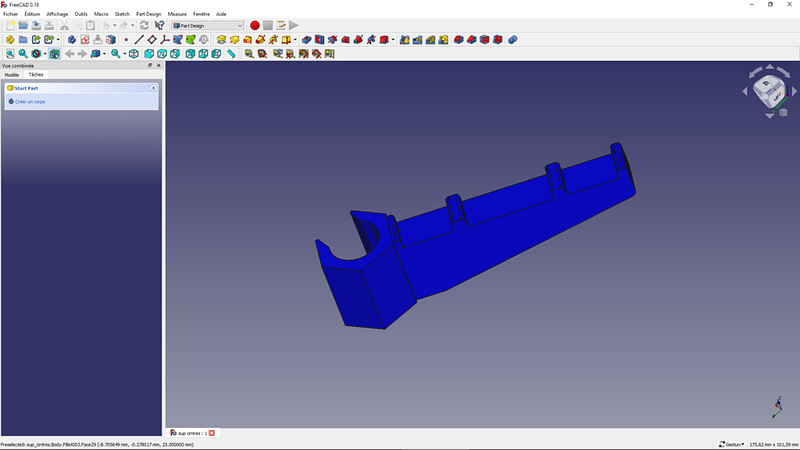Select the Fillet tool
The image size is (800, 450).
[459, 40]
